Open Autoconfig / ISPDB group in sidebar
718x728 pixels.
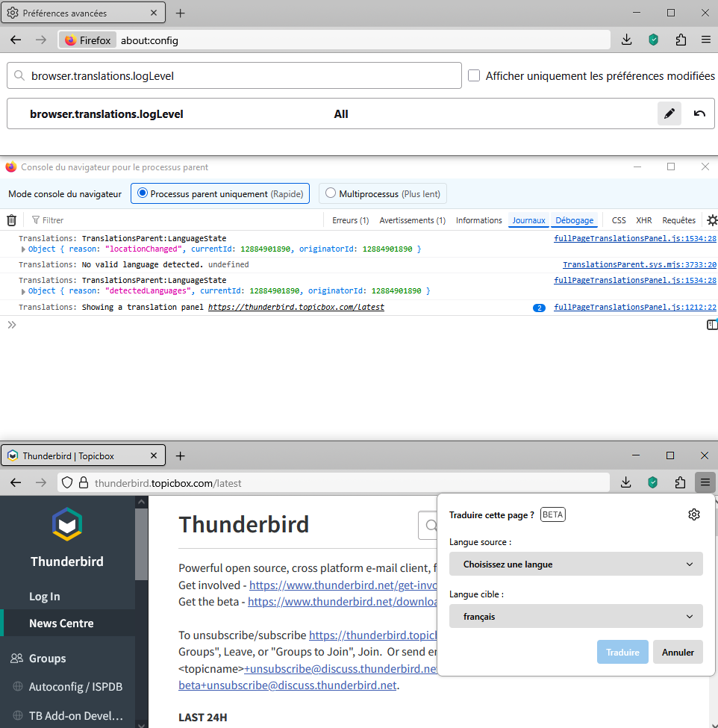click(75, 687)
